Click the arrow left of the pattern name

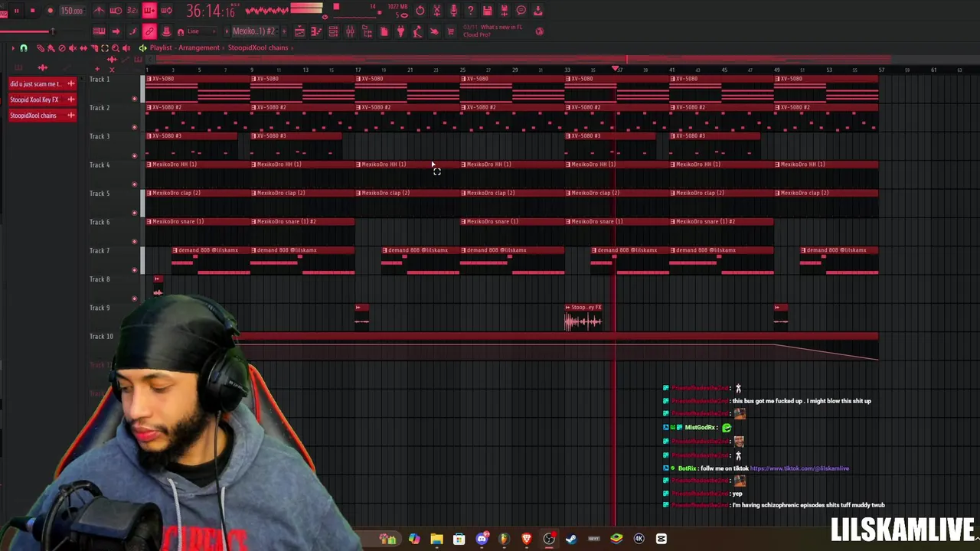227,31
